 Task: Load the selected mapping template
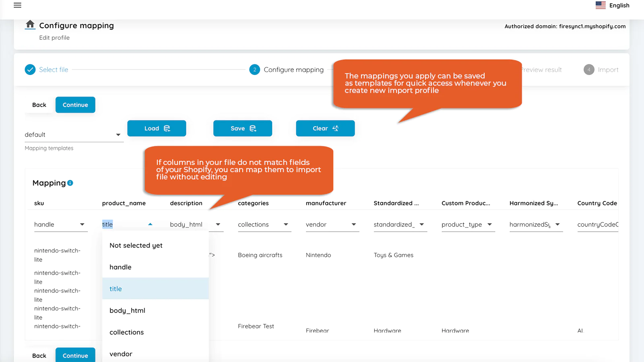157,128
